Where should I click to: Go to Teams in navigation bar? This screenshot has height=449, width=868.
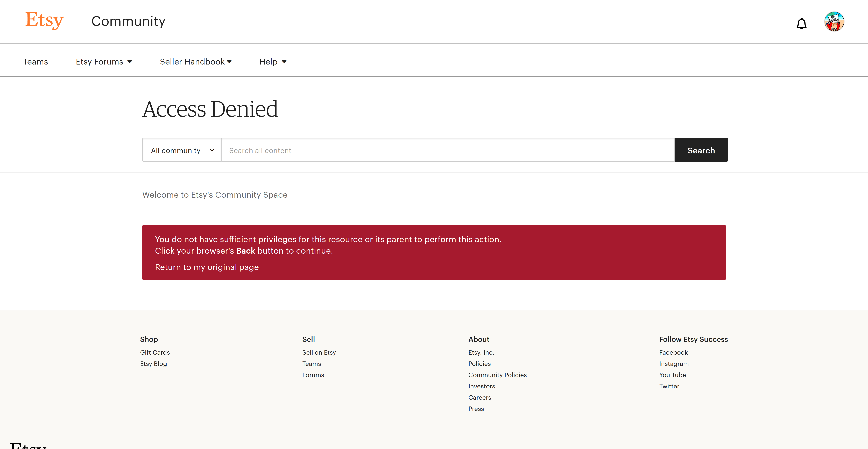pyautogui.click(x=35, y=62)
